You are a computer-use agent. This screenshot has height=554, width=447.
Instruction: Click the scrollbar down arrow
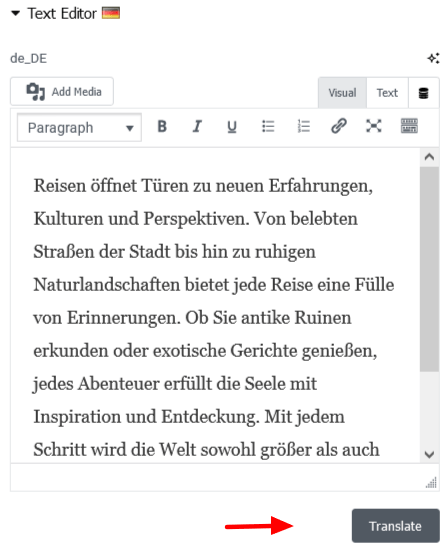pos(429,454)
